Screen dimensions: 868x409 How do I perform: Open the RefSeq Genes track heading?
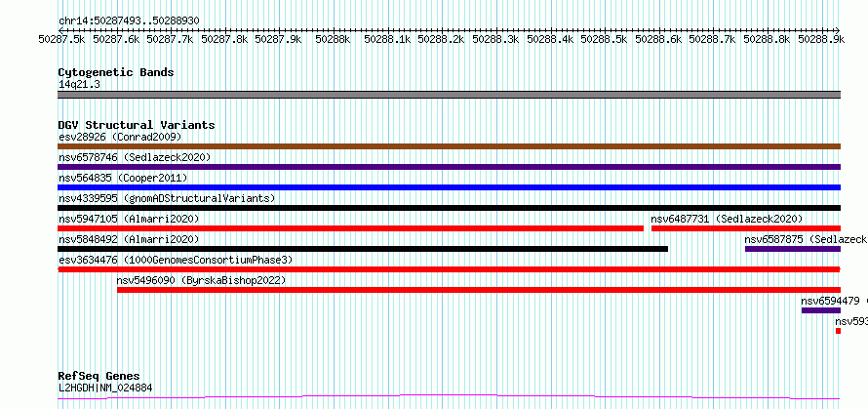(99, 377)
